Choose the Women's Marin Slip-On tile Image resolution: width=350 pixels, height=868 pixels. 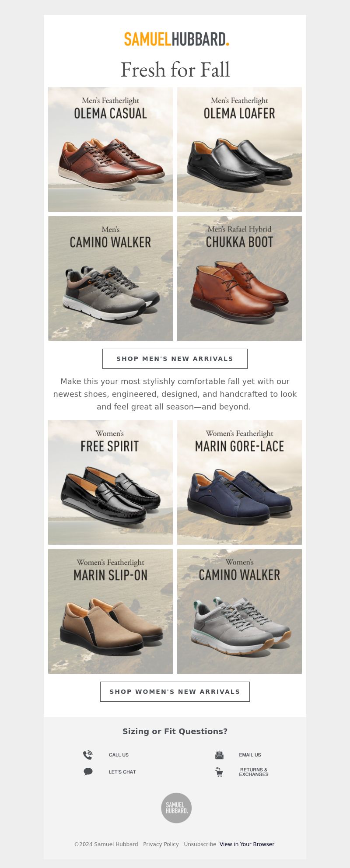(110, 611)
